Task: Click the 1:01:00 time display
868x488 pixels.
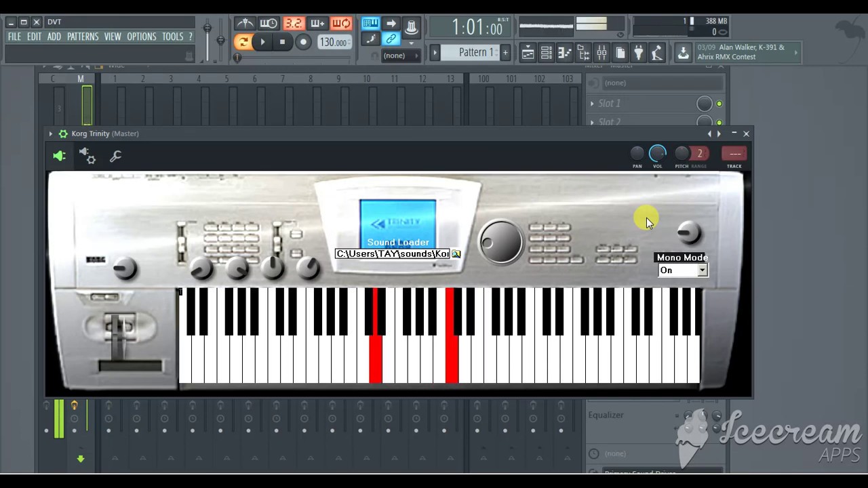Action: pos(477,28)
